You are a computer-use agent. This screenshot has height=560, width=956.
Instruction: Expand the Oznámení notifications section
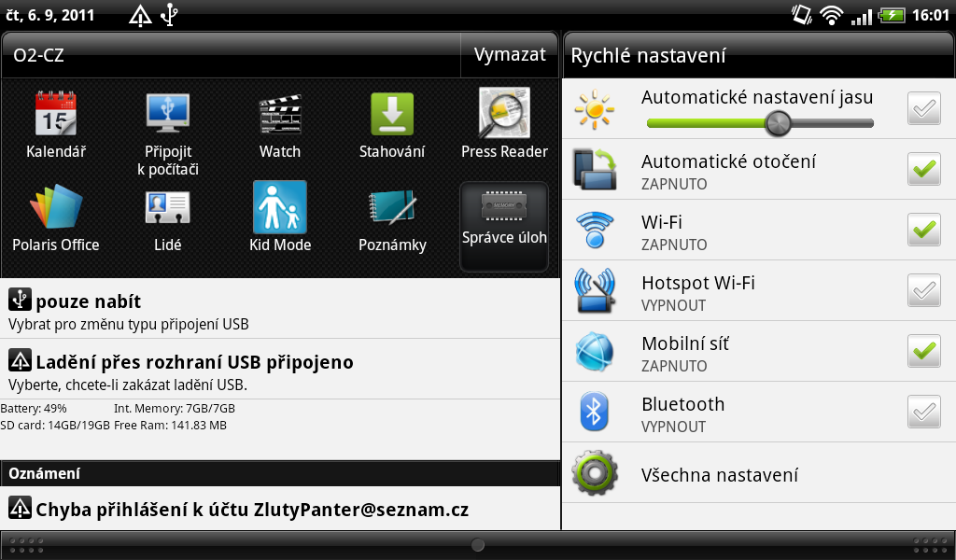280,473
